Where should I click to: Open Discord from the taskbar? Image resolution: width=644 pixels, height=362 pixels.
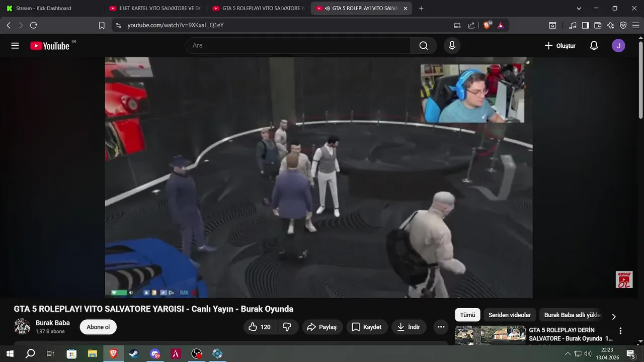coord(155,354)
